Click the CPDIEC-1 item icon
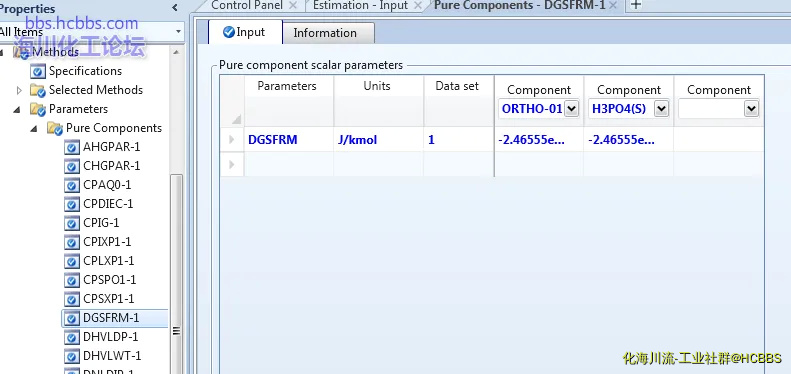Screen dimensions: 791x374 (72, 204)
